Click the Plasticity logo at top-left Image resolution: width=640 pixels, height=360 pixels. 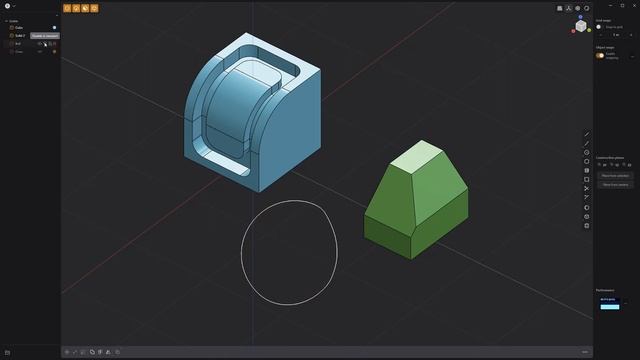pos(7,6)
